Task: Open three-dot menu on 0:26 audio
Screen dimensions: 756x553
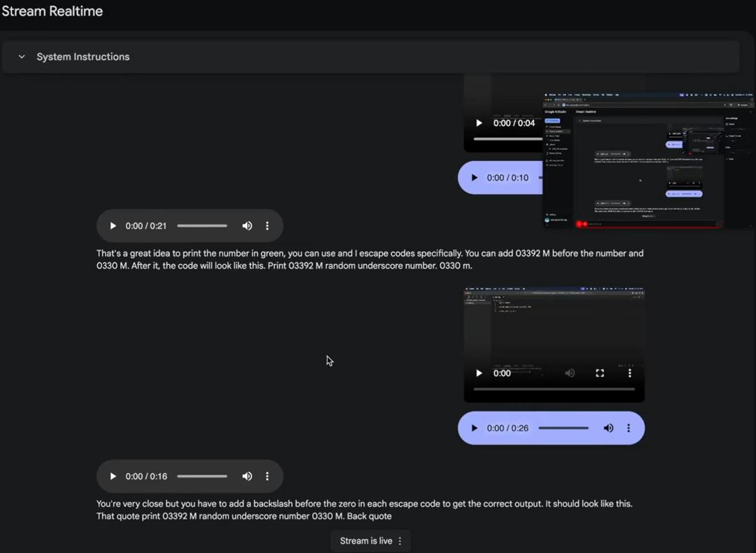Action: (629, 428)
